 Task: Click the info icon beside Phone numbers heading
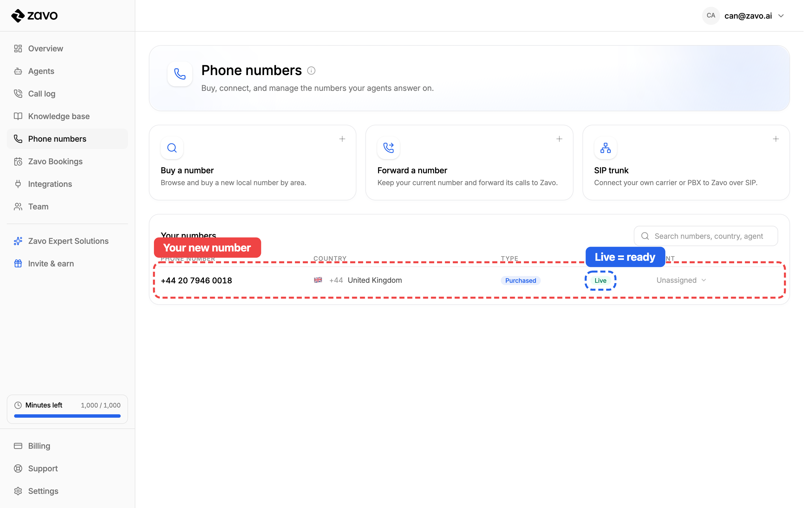click(x=311, y=71)
